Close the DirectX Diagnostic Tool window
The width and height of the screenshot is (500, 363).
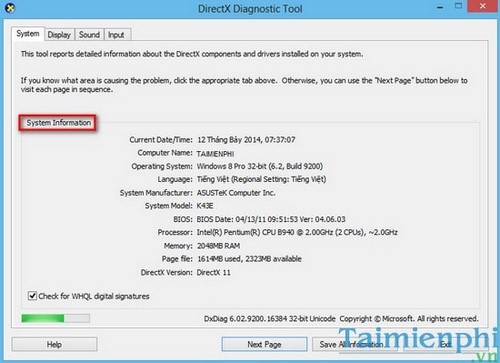point(483,6)
